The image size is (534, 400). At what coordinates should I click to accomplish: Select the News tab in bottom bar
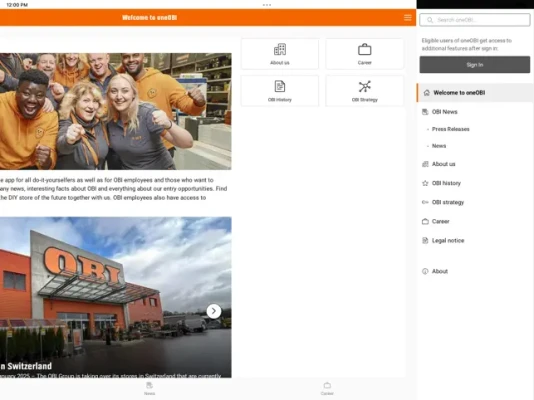(x=149, y=388)
